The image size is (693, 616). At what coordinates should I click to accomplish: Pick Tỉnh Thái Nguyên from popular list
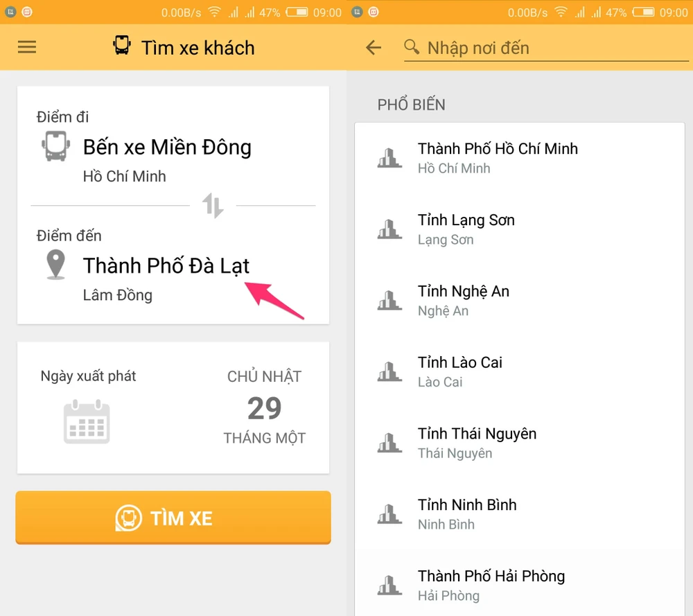(519, 443)
